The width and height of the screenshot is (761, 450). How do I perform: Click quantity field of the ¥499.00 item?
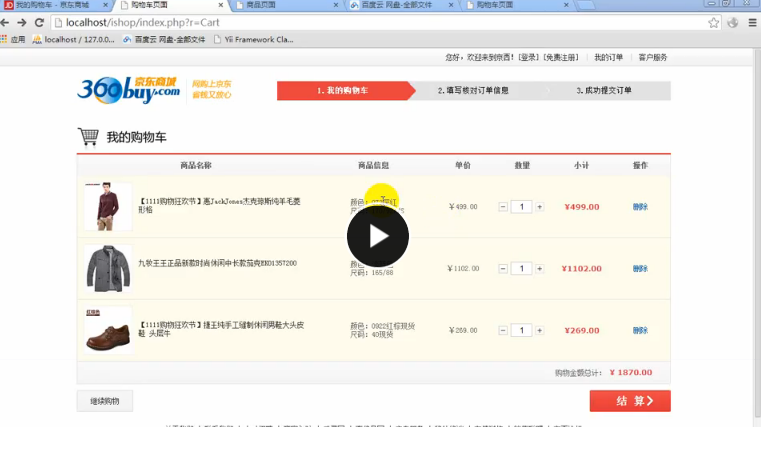(x=521, y=207)
